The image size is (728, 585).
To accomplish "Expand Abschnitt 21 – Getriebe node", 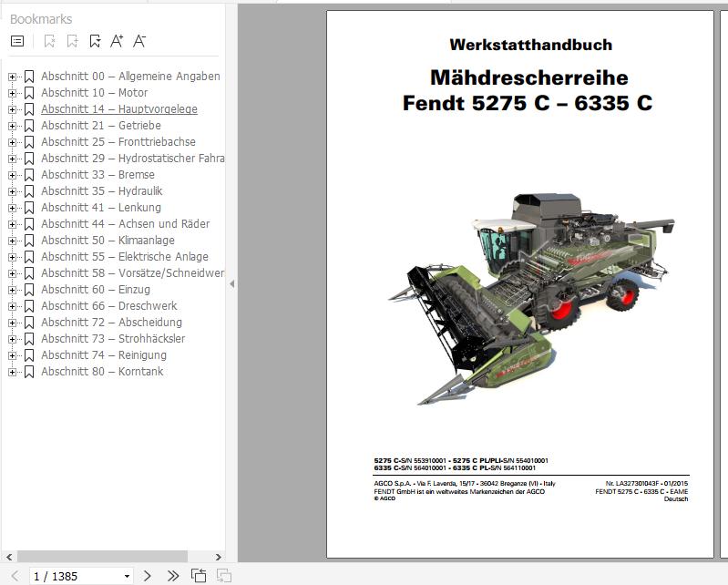I will point(12,126).
